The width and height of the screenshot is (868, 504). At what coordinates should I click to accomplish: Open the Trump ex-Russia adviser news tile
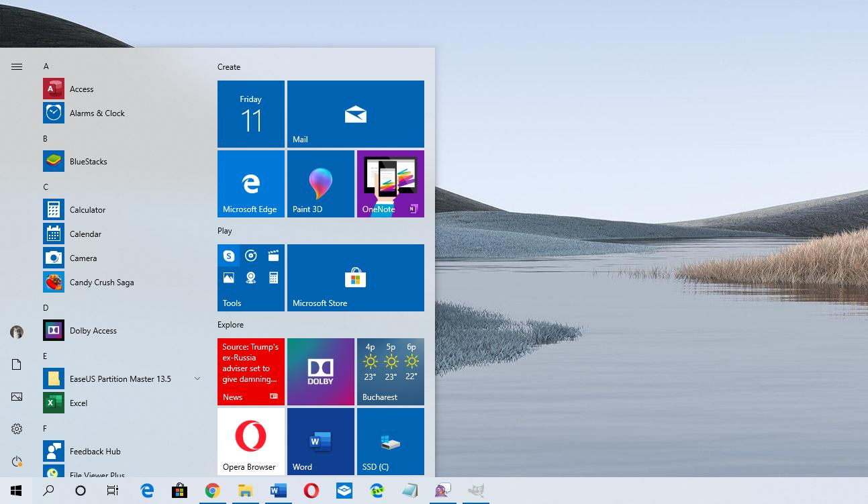(250, 372)
